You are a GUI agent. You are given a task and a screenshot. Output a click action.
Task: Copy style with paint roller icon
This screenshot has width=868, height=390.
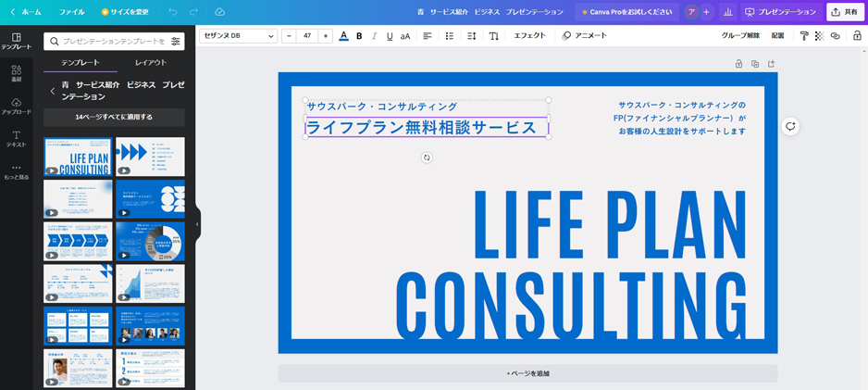[804, 35]
